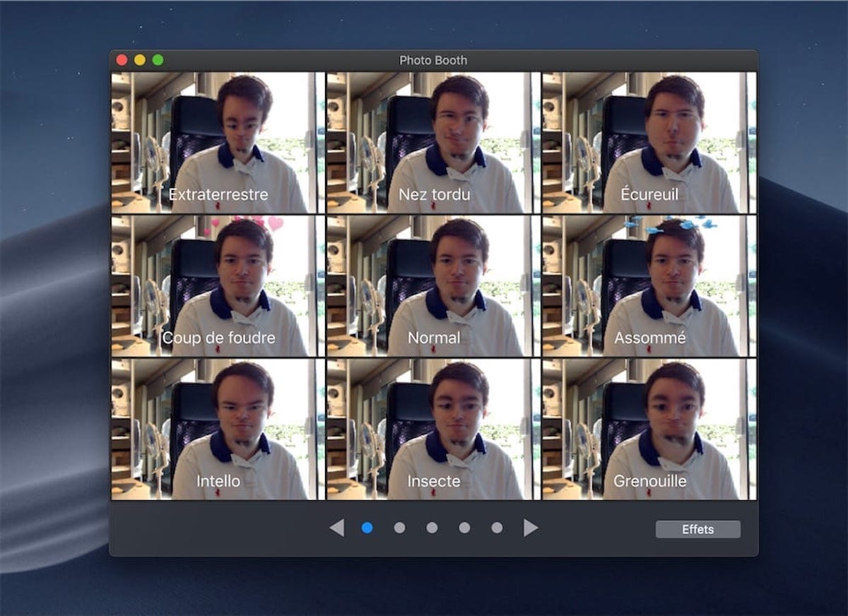The image size is (848, 616).
Task: Close the Photo Booth window
Action: click(x=122, y=60)
